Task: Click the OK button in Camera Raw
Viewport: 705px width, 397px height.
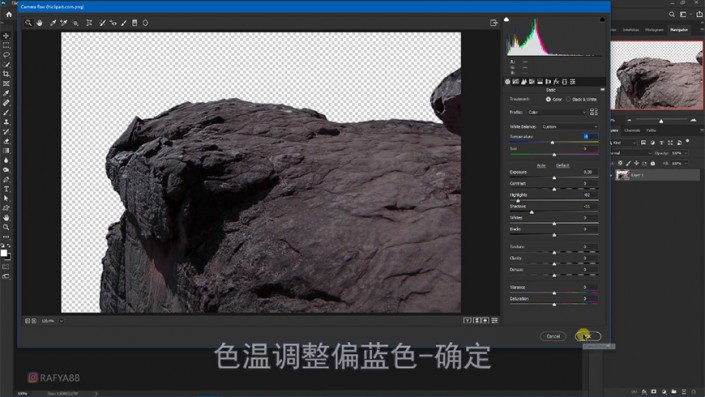Action: [588, 336]
